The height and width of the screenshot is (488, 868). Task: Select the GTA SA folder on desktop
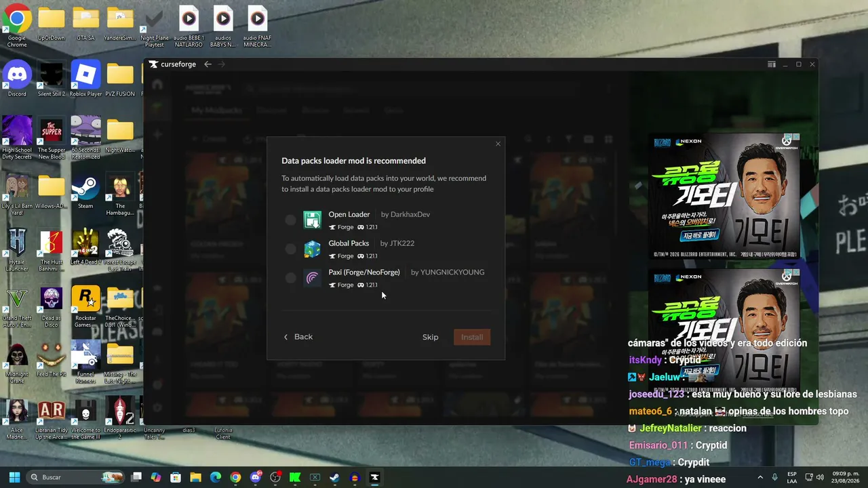(85, 24)
